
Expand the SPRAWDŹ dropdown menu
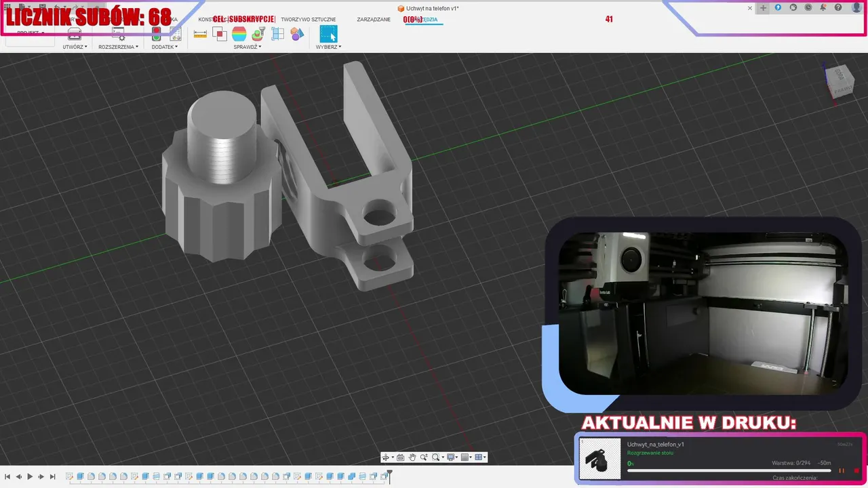tap(248, 47)
